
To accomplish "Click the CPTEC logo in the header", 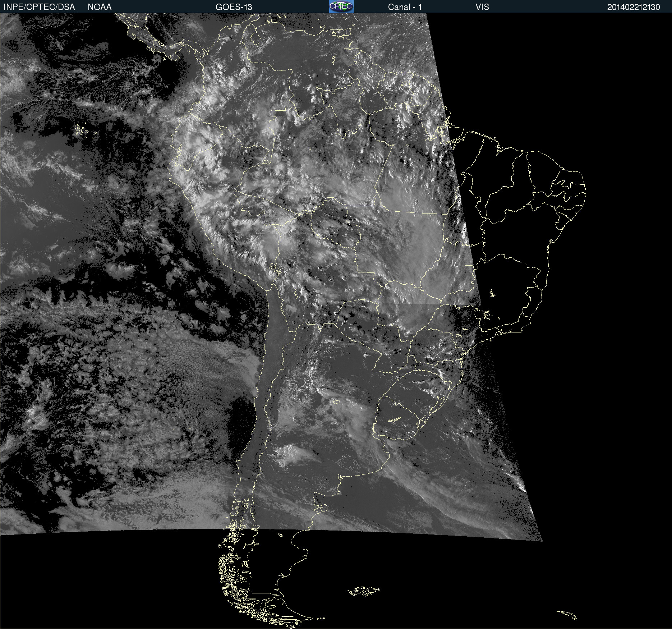I will tap(341, 6).
